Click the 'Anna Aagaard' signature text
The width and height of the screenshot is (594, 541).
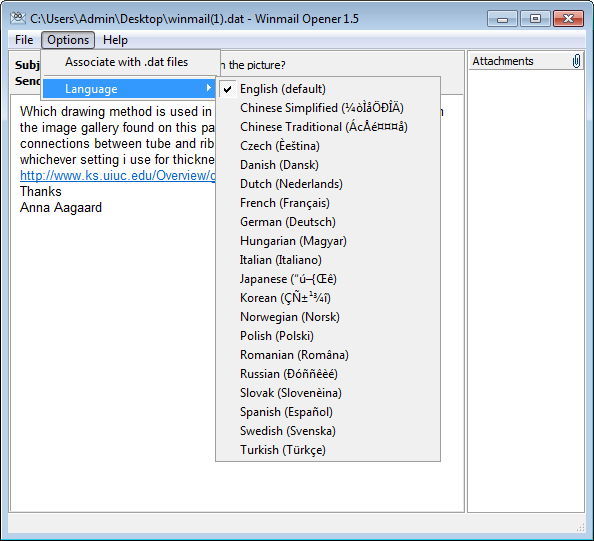pyautogui.click(x=61, y=208)
